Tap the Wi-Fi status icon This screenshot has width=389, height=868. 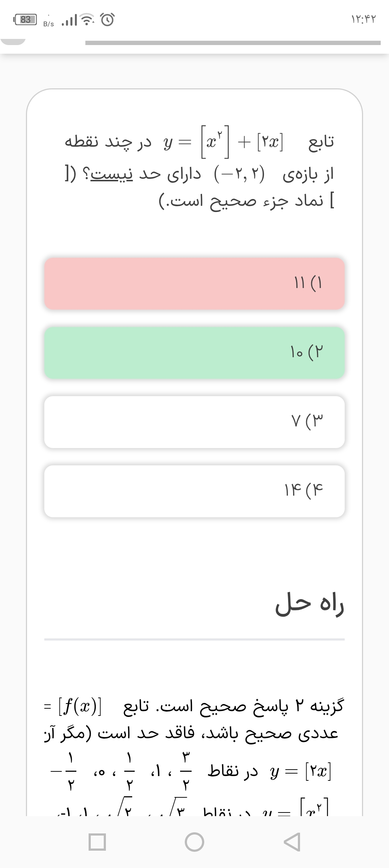tap(85, 20)
